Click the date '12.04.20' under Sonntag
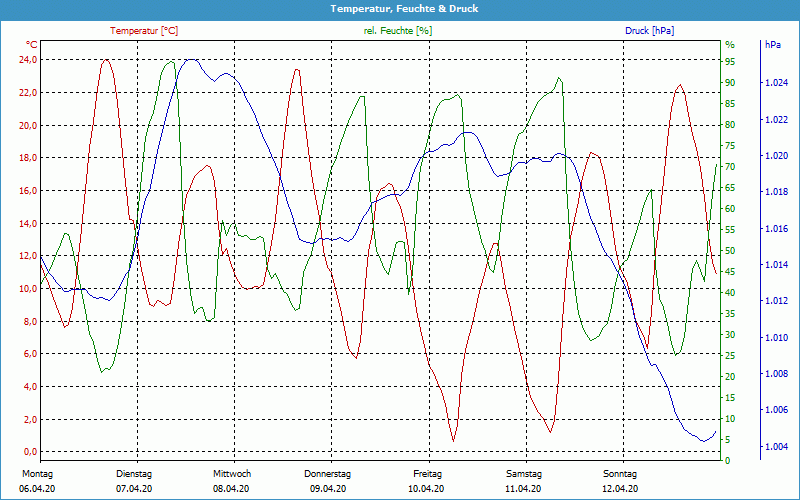 pos(620,489)
